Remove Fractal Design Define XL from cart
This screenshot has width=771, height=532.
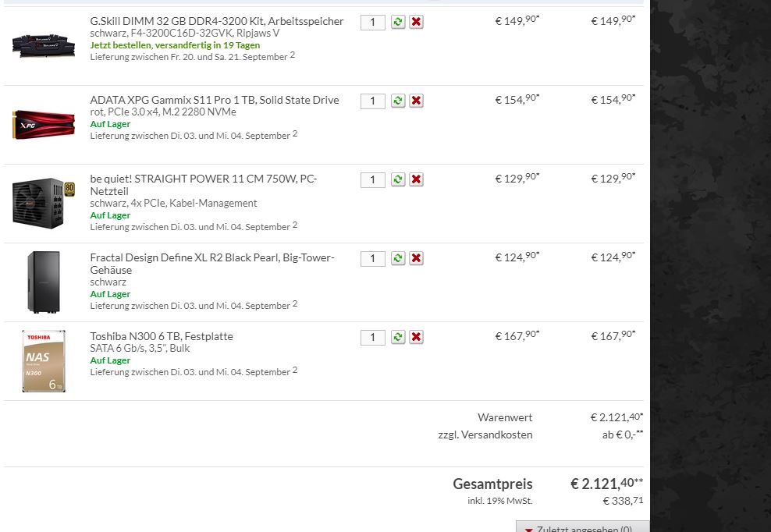(417, 258)
